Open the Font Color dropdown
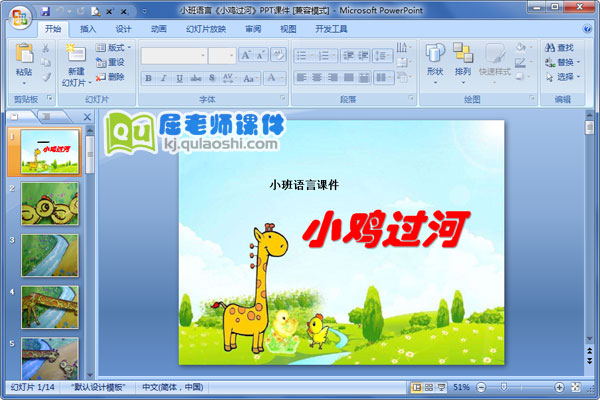This screenshot has height=400, width=600. (275, 78)
